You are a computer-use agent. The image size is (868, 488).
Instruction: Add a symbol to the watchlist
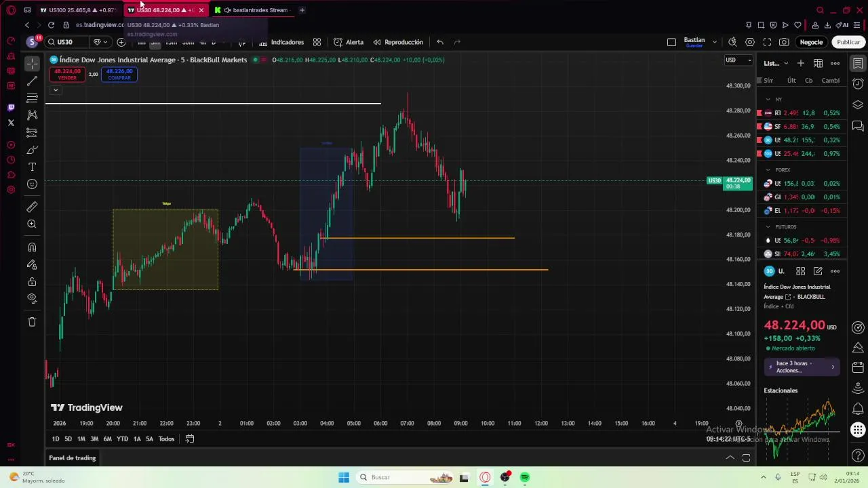point(801,63)
